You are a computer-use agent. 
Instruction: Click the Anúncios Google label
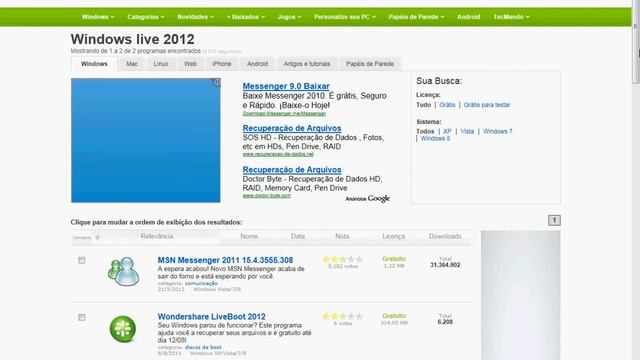(368, 199)
